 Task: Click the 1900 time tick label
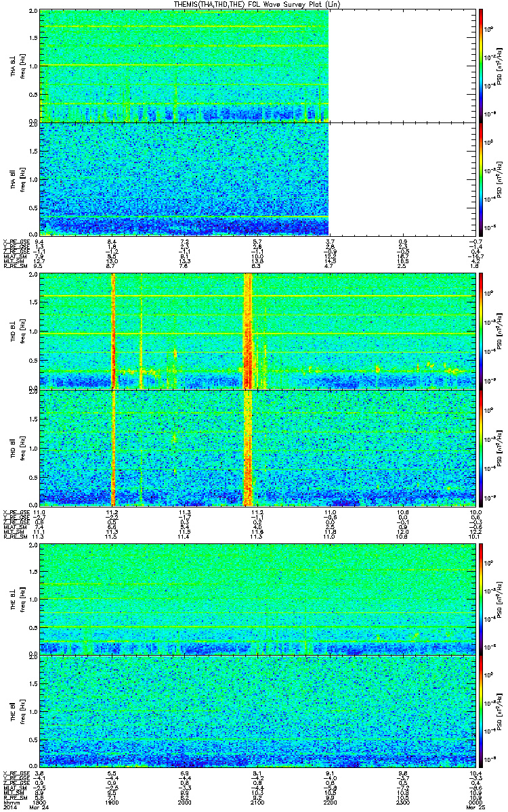113,802
